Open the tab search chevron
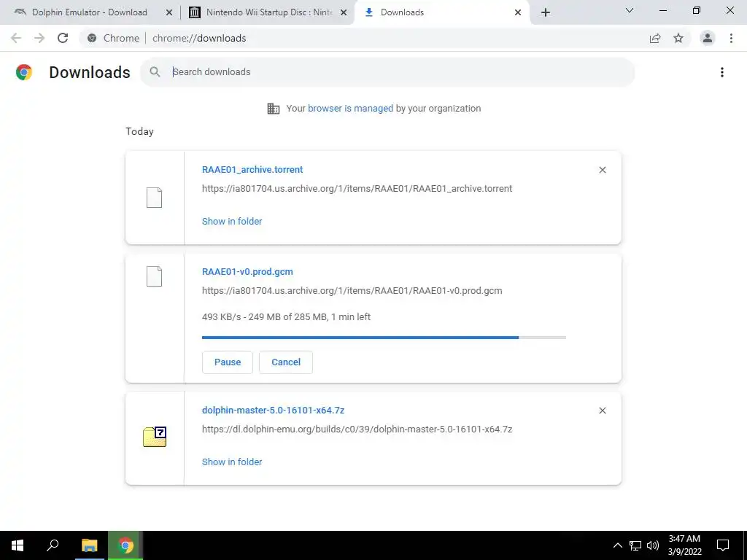Screen dimensions: 747x560 630,10
